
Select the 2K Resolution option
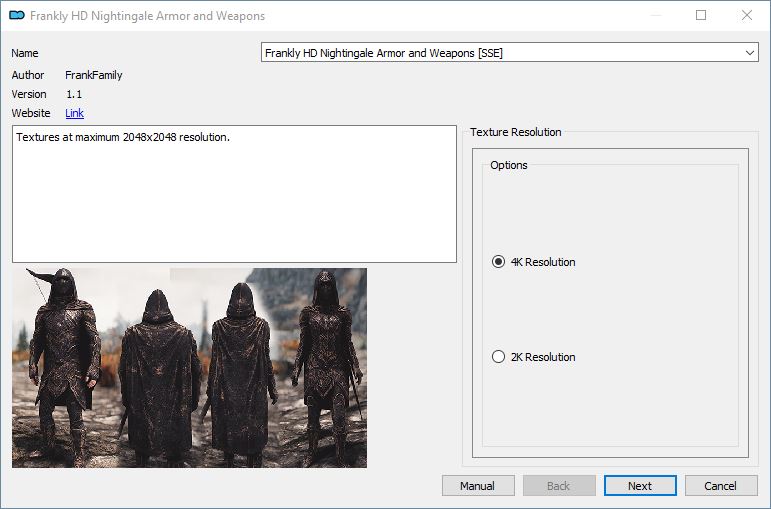click(x=534, y=357)
